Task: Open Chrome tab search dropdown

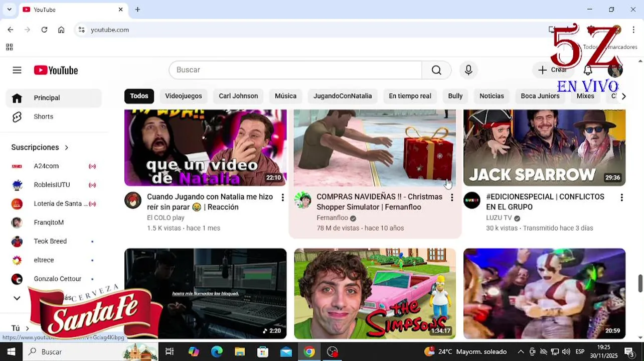Action: pyautogui.click(x=9, y=10)
